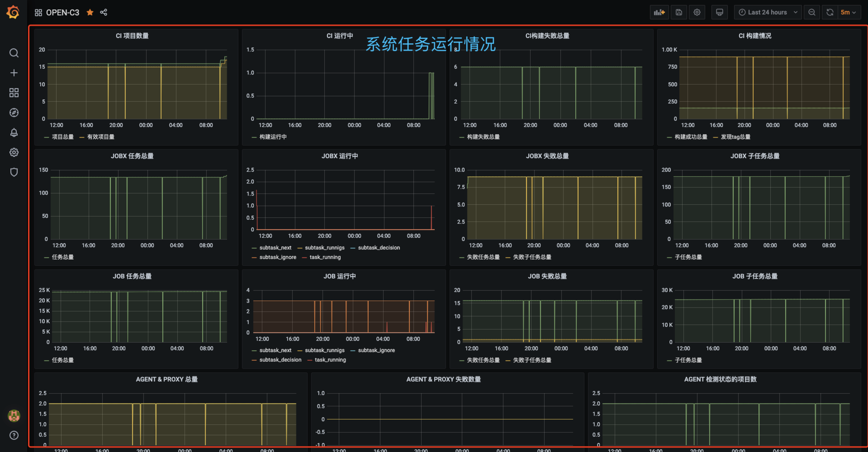Open the JOB 运行中 panel title menu

click(340, 276)
